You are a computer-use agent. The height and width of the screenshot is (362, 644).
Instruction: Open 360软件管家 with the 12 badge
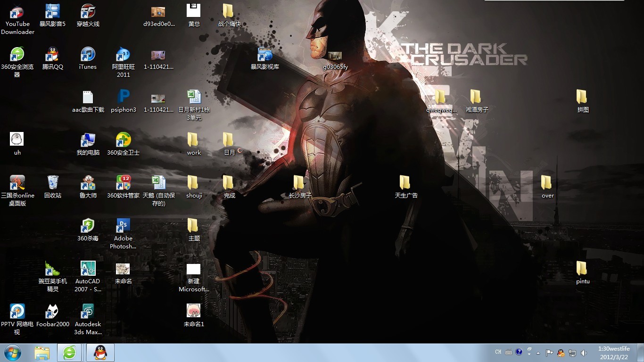[x=124, y=187]
